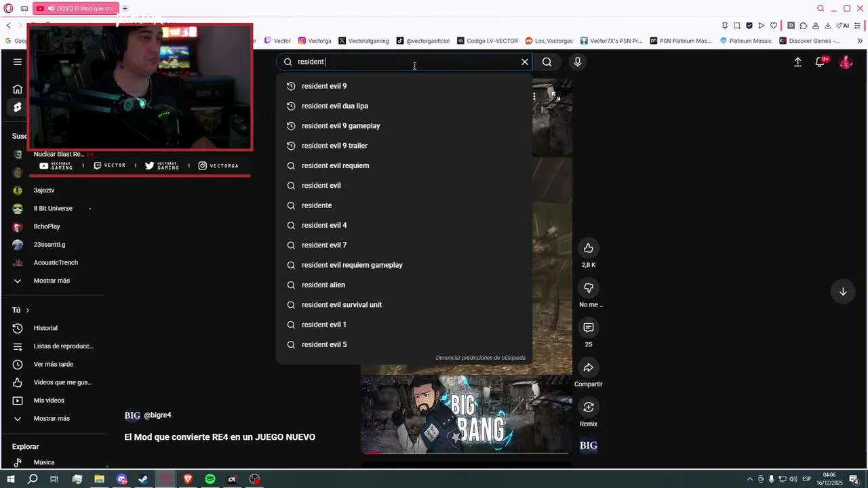This screenshot has width=868, height=488.
Task: Start voice search with the microphone icon
Action: (578, 62)
